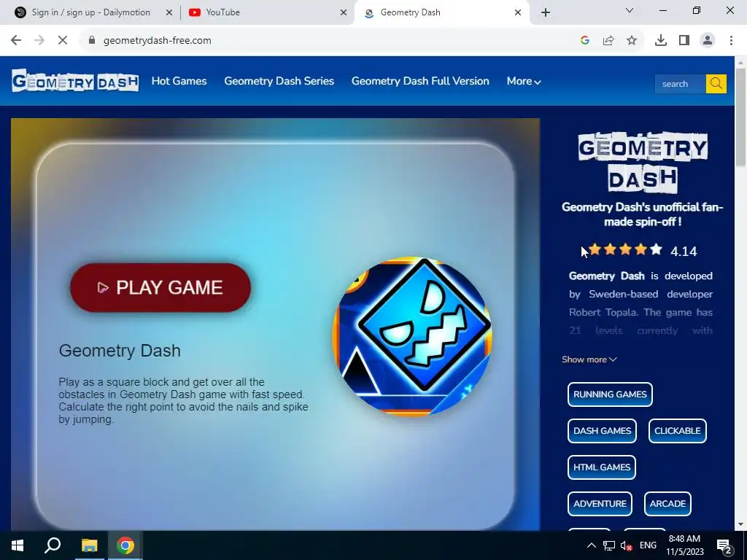Expand the More dropdown menu
The width and height of the screenshot is (747, 560).
click(x=524, y=82)
